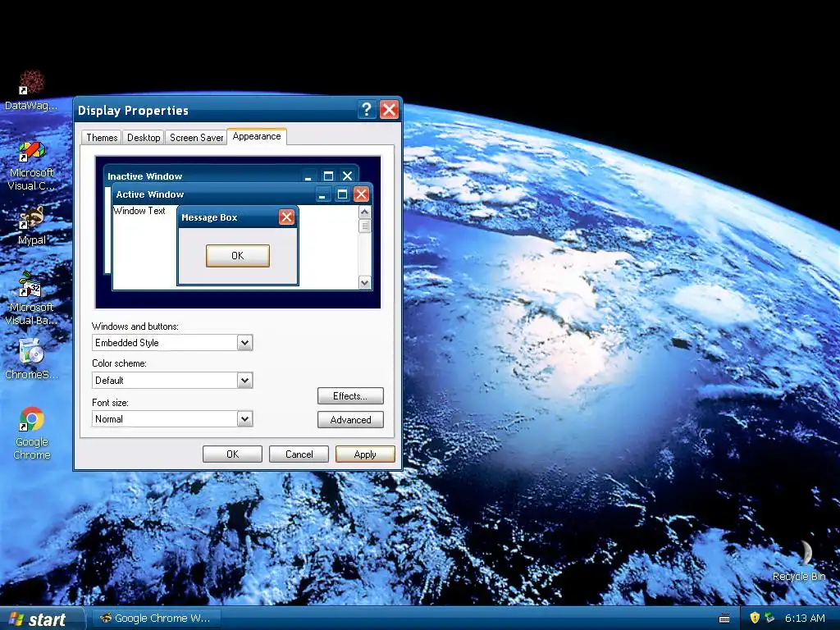
Task: Click the preview Inactive Window maximize icon
Action: point(328,176)
